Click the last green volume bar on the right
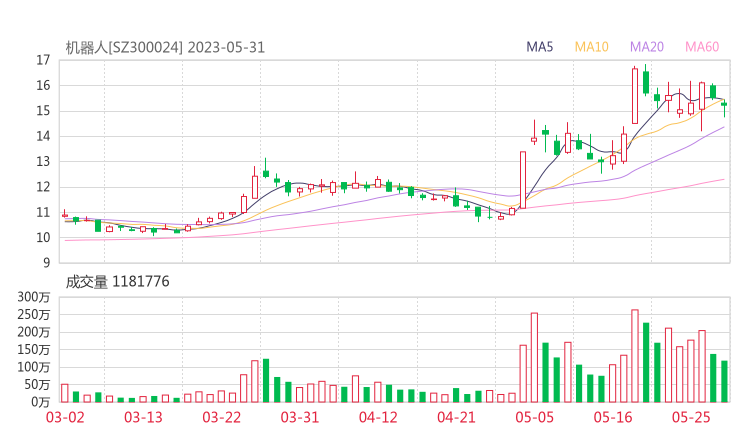 point(724,381)
